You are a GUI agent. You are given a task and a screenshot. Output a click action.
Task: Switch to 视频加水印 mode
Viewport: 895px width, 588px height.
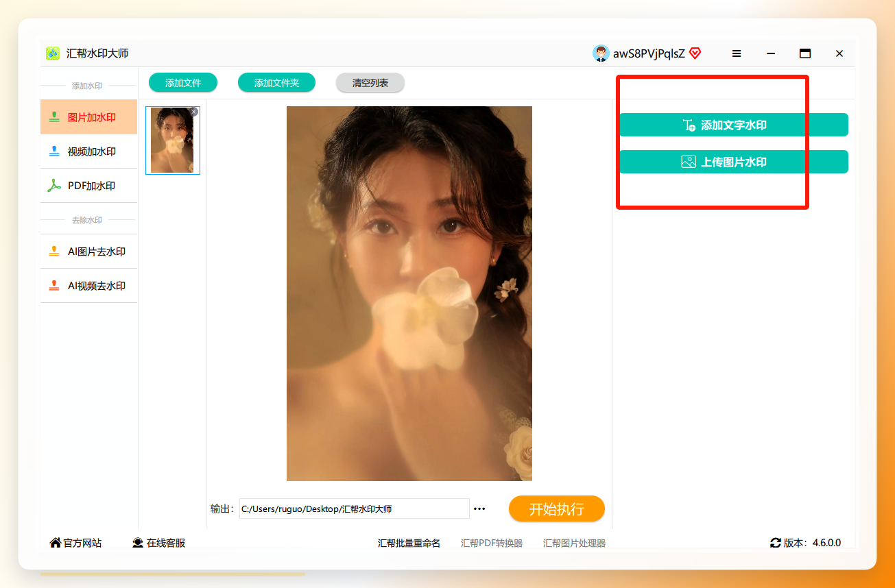pos(89,151)
